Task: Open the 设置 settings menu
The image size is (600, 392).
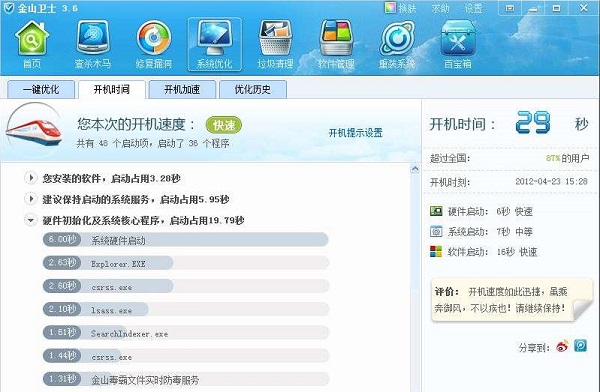Action: [474, 8]
